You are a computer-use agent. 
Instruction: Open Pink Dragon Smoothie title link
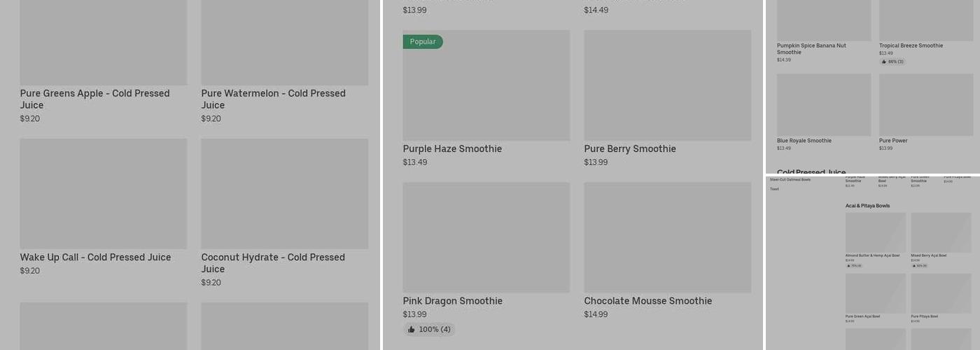click(452, 301)
